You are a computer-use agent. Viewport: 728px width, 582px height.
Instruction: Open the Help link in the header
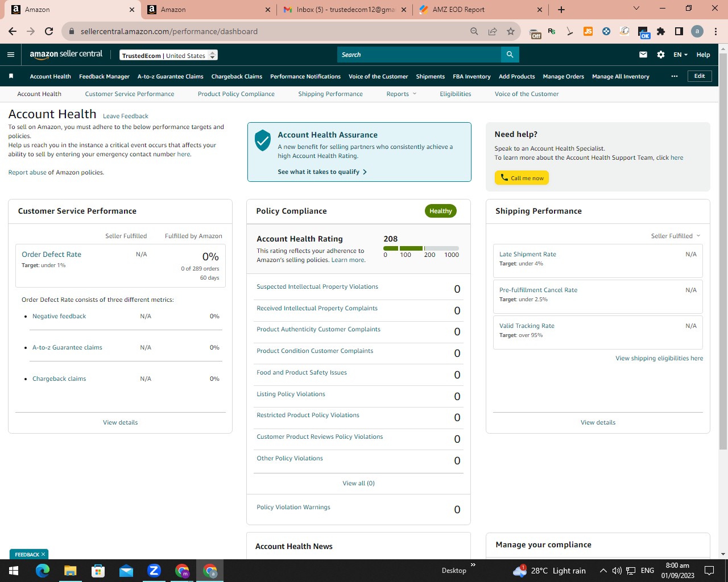[x=703, y=55]
